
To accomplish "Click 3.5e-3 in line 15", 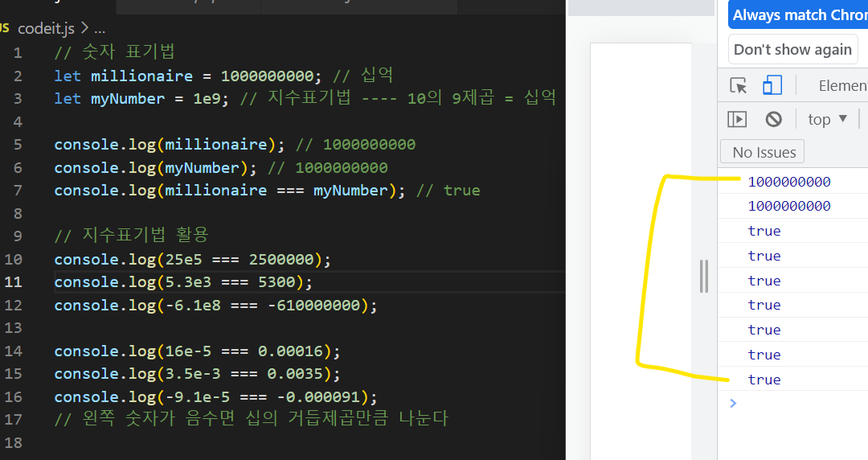I will (x=193, y=374).
